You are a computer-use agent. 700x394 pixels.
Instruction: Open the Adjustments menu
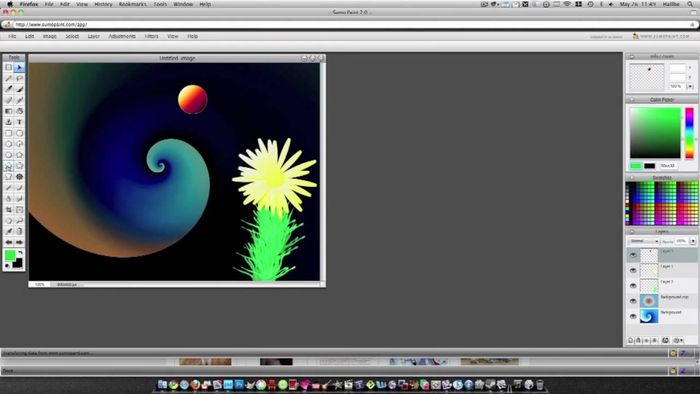(122, 36)
